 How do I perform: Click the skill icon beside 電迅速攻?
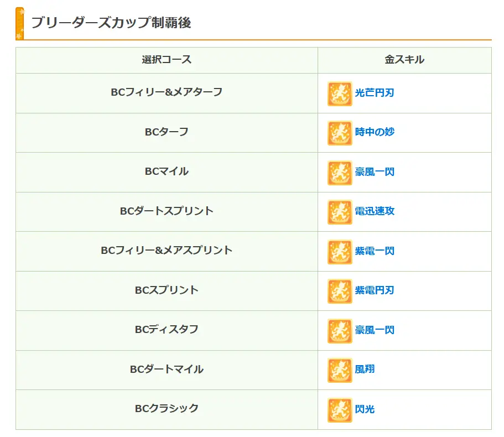tap(340, 212)
